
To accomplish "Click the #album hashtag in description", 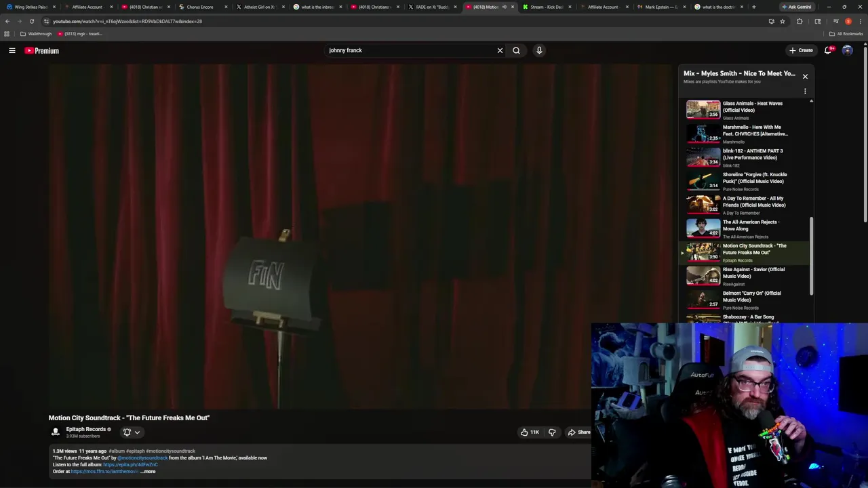I will pos(117,451).
